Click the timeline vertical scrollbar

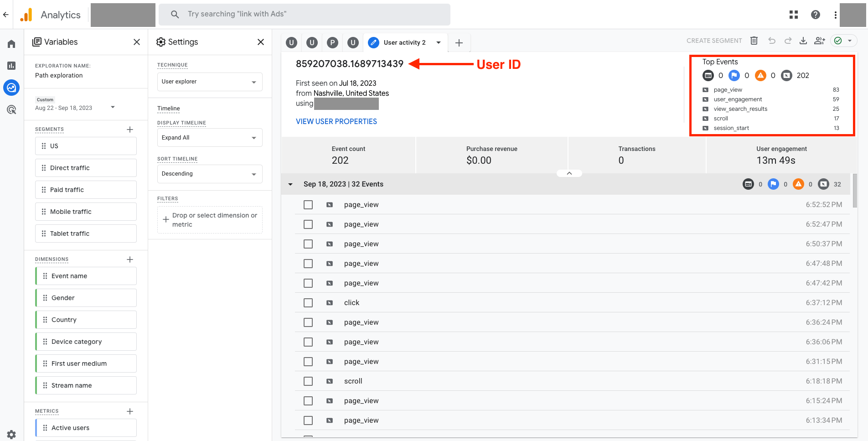point(855,191)
